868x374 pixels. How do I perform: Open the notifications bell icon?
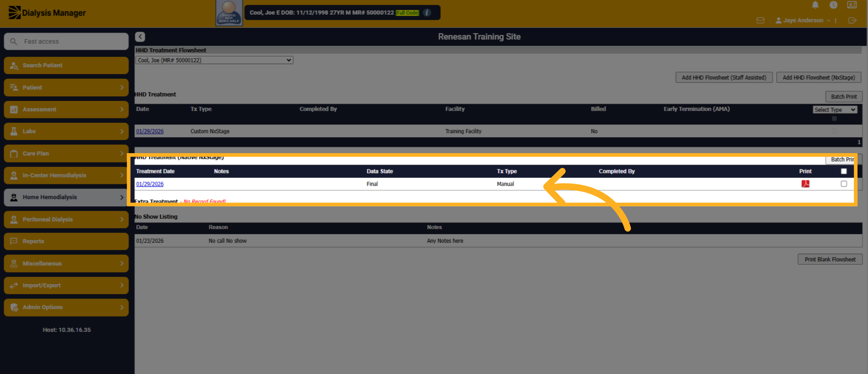coord(815,5)
